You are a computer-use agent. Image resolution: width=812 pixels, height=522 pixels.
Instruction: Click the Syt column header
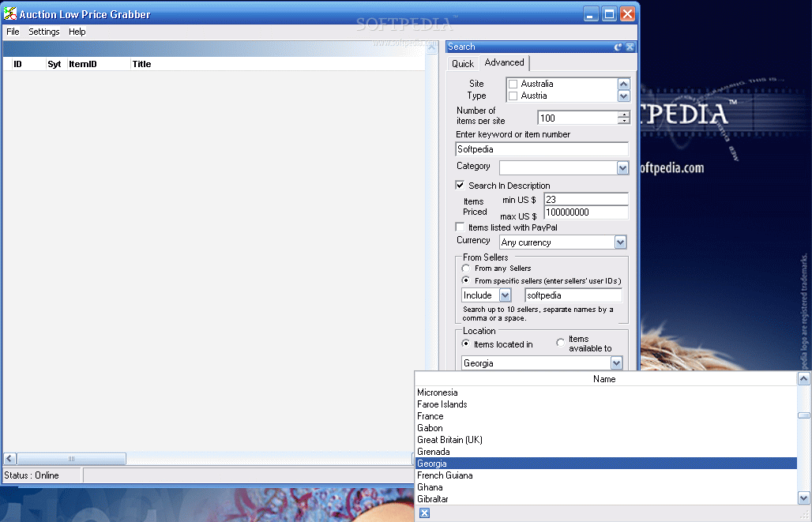(56, 64)
